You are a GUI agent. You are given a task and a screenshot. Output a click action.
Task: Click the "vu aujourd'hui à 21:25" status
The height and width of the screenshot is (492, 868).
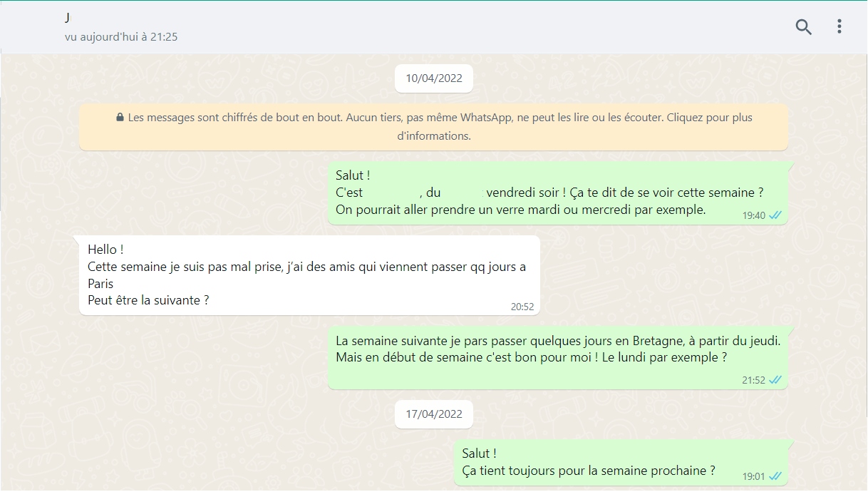pos(121,36)
